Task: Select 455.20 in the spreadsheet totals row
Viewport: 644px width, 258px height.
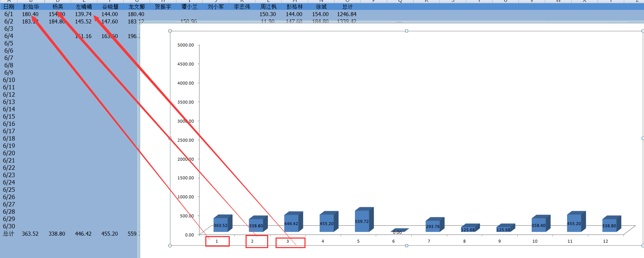Action: pos(110,233)
